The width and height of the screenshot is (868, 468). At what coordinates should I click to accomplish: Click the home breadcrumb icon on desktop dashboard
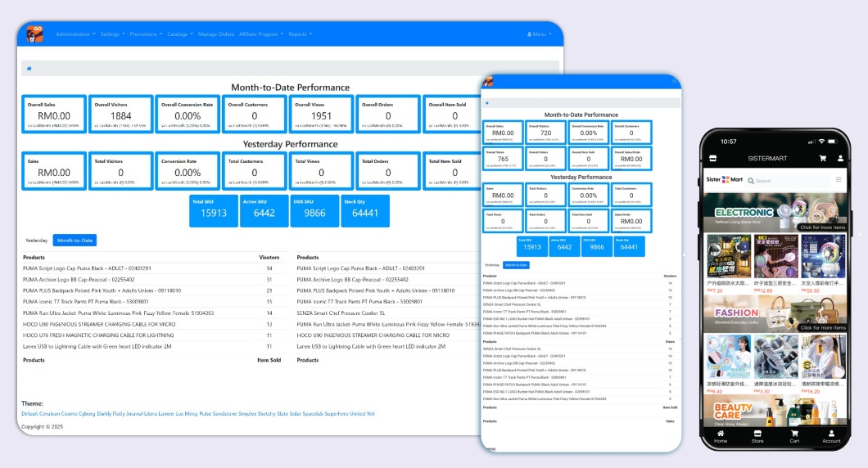tap(29, 69)
